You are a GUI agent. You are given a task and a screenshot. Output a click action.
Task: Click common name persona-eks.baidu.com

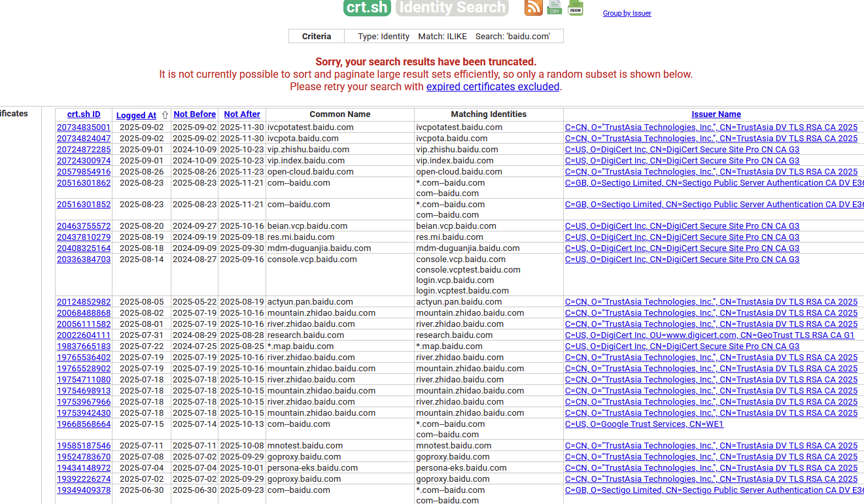[313, 468]
